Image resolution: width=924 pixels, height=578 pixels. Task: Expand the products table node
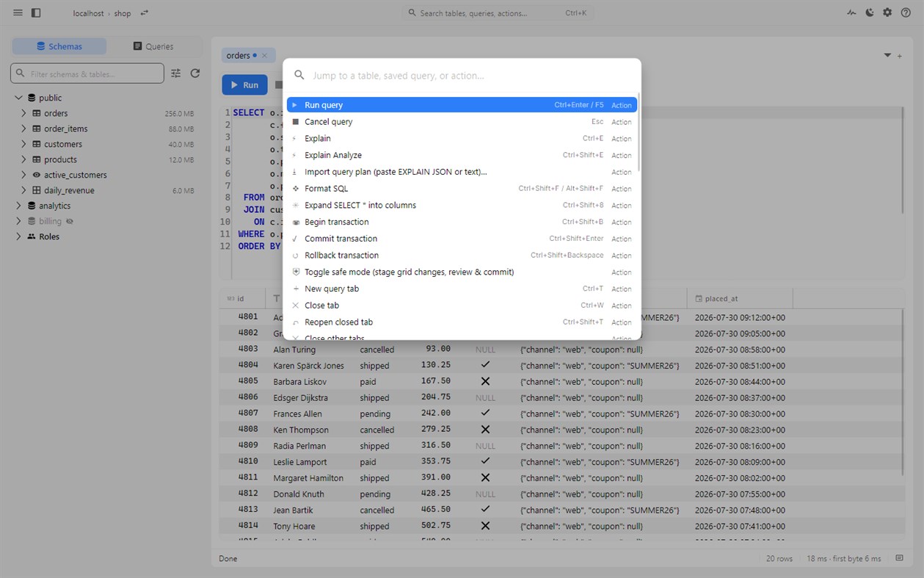click(x=23, y=159)
